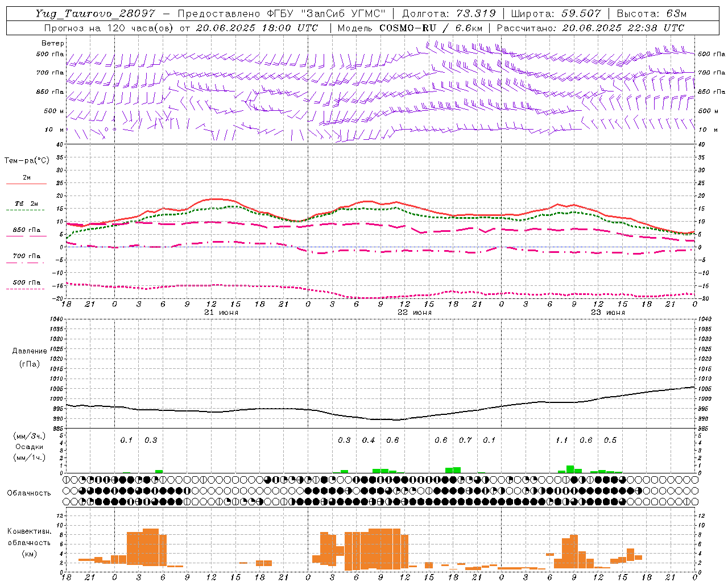Click the 21 июня date label
This screenshot has width=728, height=582.
[x=221, y=313]
